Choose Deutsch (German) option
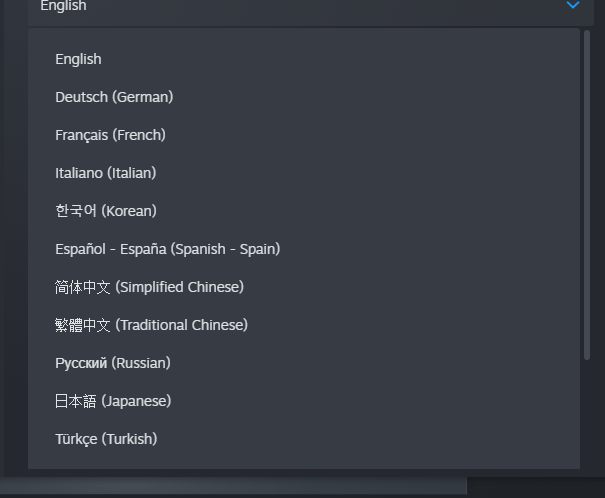Image resolution: width=605 pixels, height=498 pixels. 114,97
